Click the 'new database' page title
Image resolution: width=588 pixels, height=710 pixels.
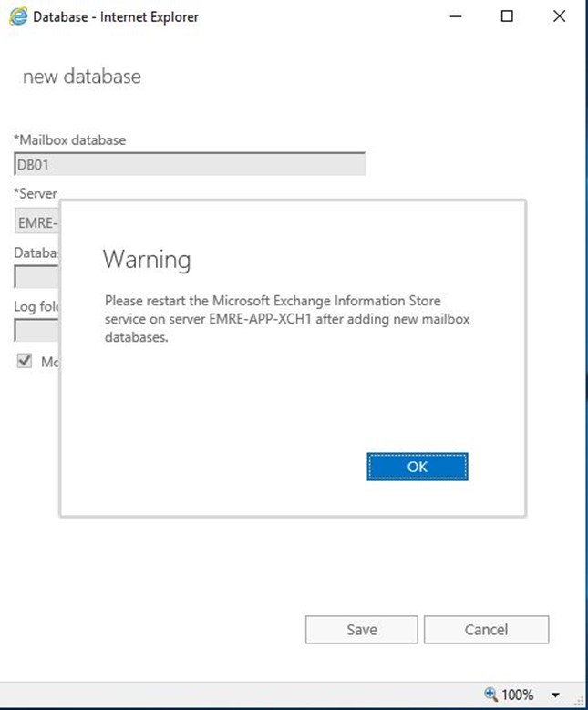coord(82,76)
